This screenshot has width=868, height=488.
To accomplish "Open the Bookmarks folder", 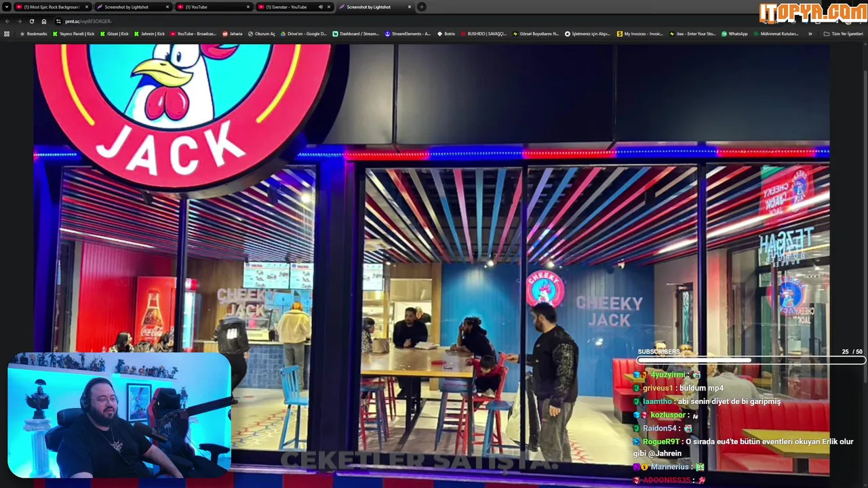I will coord(34,33).
